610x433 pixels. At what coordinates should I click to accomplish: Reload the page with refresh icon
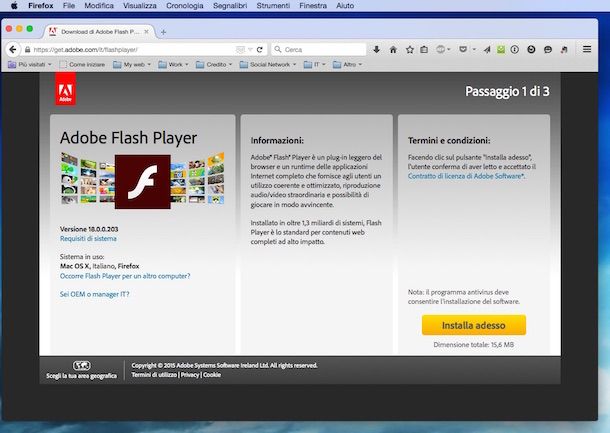[x=260, y=49]
